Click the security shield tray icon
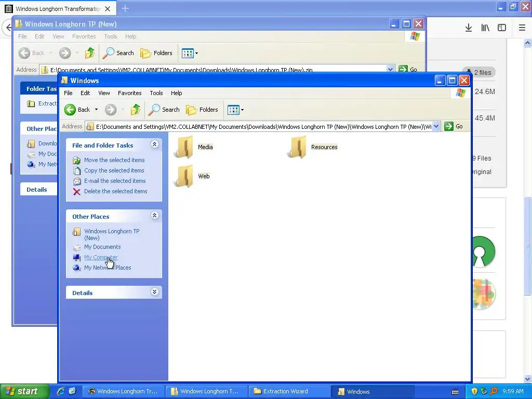The image size is (532, 399). pos(474,391)
